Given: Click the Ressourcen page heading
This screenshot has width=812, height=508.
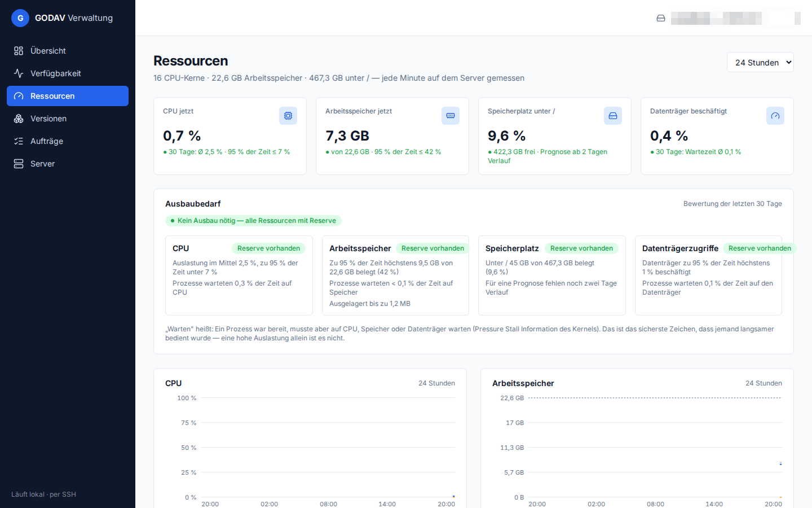Looking at the screenshot, I should (x=191, y=61).
